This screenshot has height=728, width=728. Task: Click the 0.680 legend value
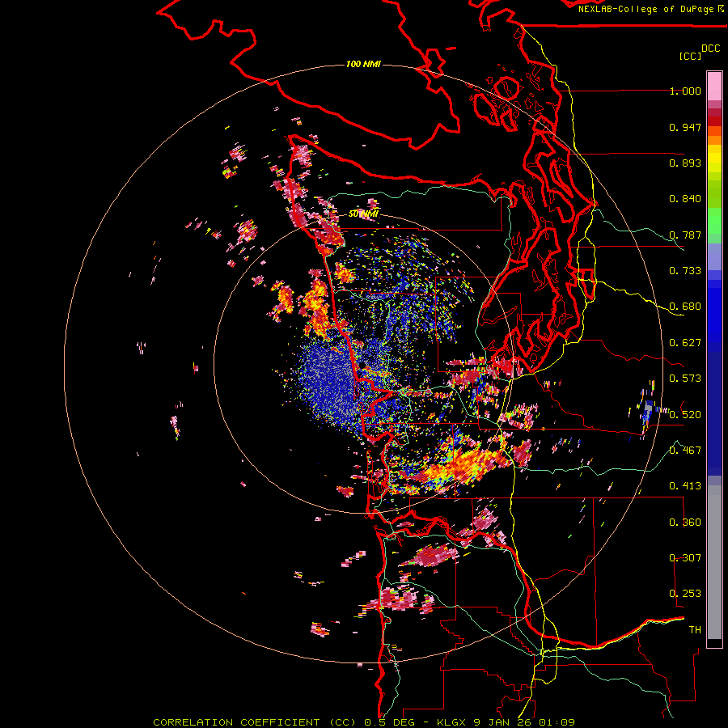[685, 307]
